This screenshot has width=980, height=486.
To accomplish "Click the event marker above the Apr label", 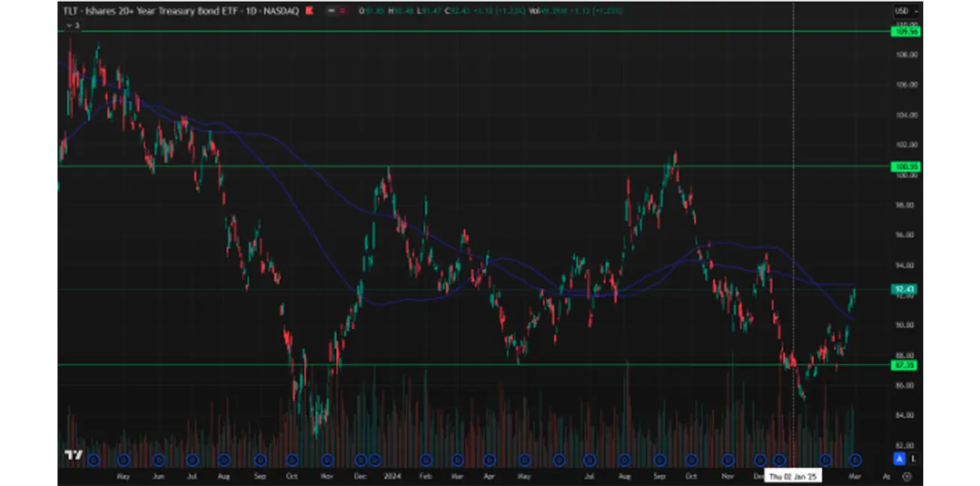I will click(491, 460).
